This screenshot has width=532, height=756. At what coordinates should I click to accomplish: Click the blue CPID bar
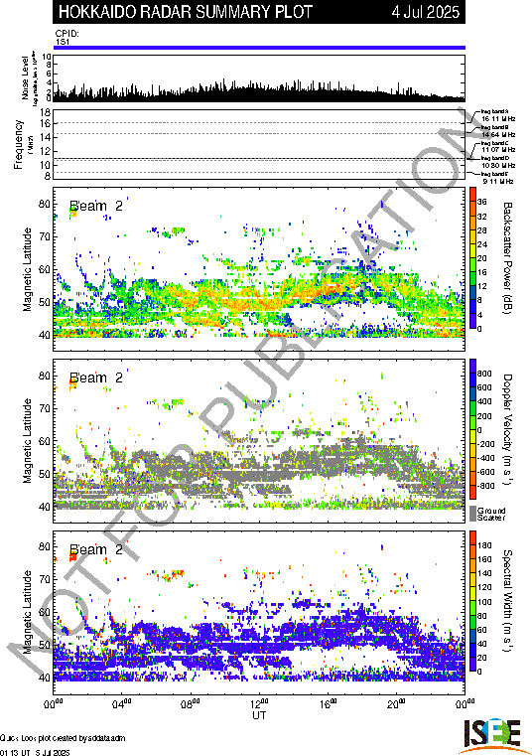(x=259, y=48)
